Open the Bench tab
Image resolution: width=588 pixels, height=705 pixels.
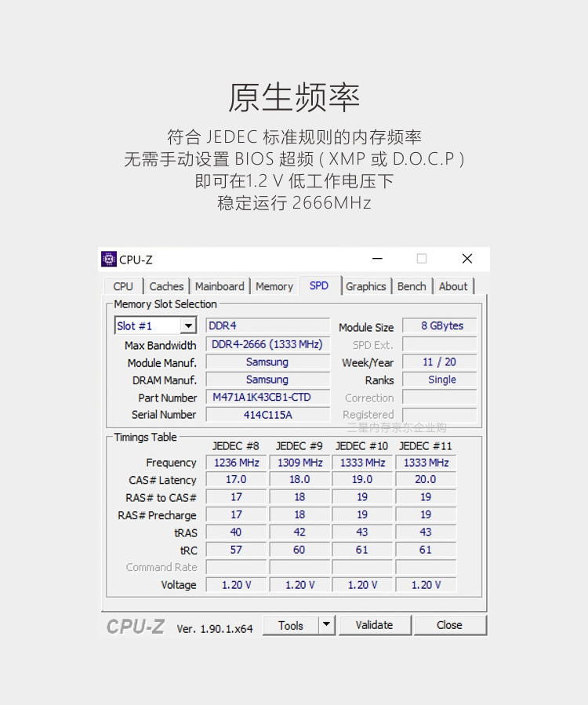pyautogui.click(x=412, y=286)
